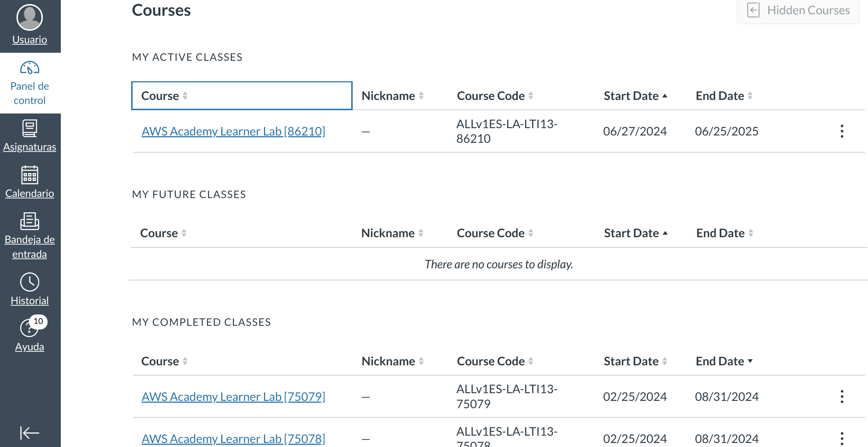Click the Asignaturas sidebar label
Image resolution: width=868 pixels, height=447 pixels.
pos(30,147)
